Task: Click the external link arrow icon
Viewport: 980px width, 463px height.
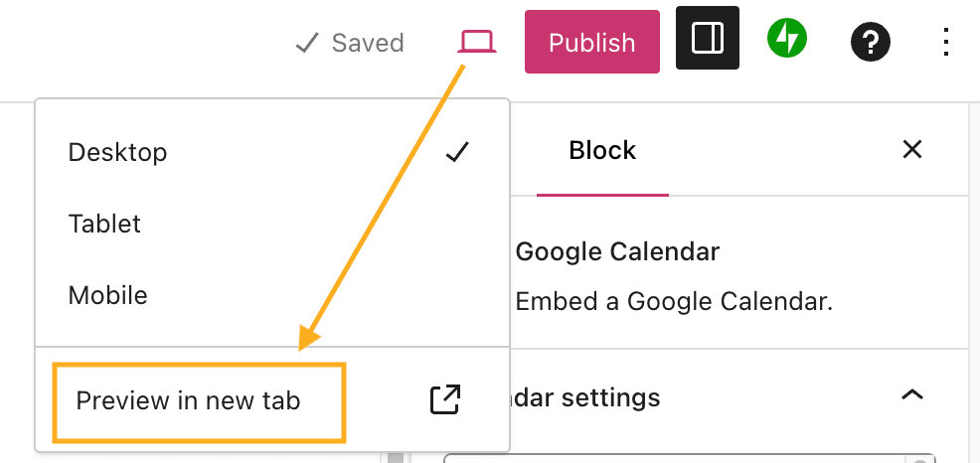Action: point(444,399)
